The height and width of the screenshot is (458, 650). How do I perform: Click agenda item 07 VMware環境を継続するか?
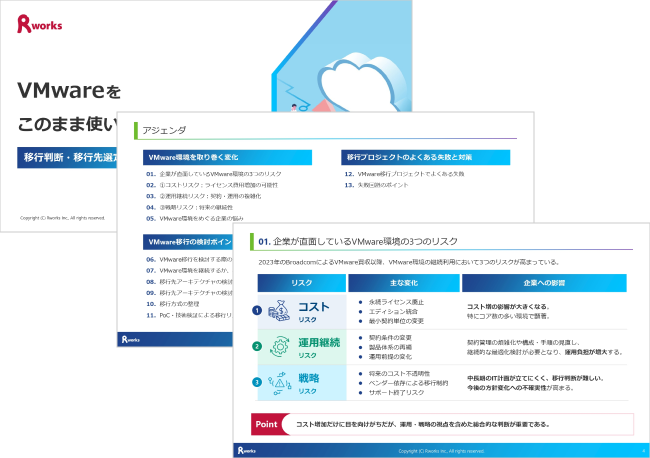[x=187, y=271]
